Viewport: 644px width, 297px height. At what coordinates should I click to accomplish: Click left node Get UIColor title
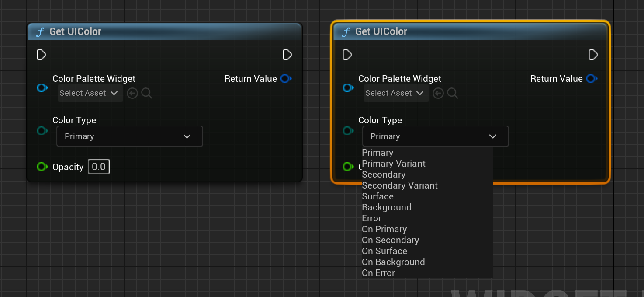tap(75, 31)
